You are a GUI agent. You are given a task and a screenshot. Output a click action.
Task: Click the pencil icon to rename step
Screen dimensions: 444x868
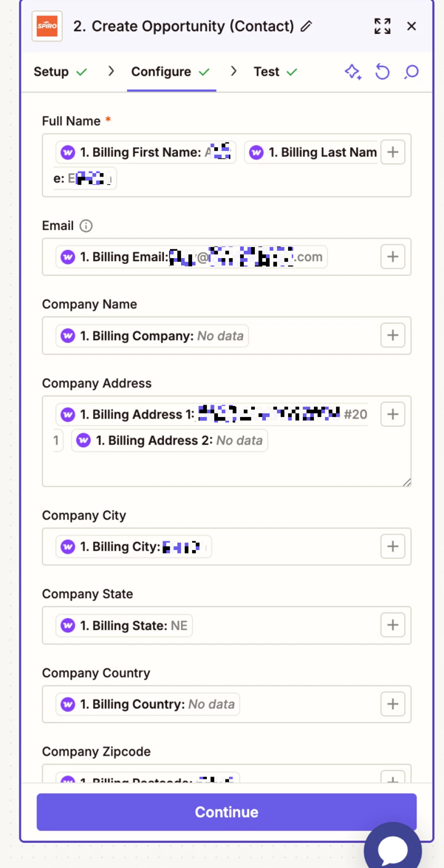click(307, 27)
